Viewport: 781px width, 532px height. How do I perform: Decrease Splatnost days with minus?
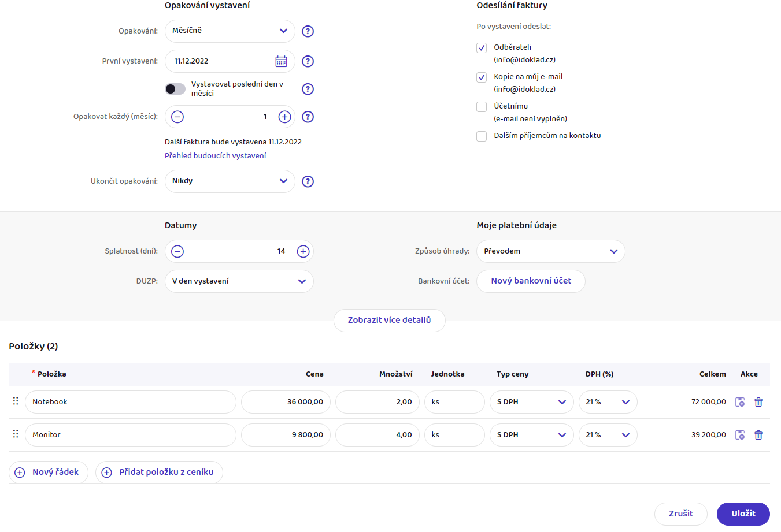click(x=177, y=251)
